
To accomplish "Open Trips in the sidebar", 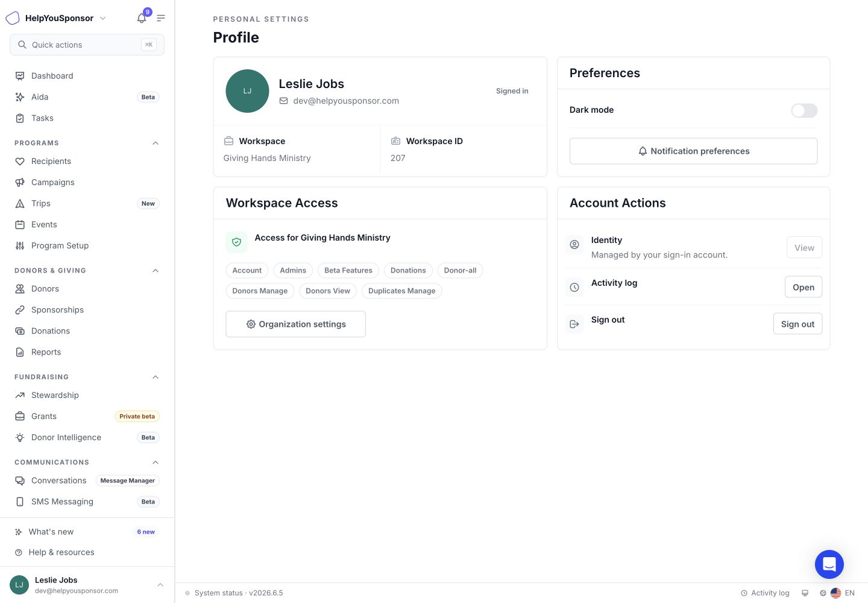I will tap(87, 203).
